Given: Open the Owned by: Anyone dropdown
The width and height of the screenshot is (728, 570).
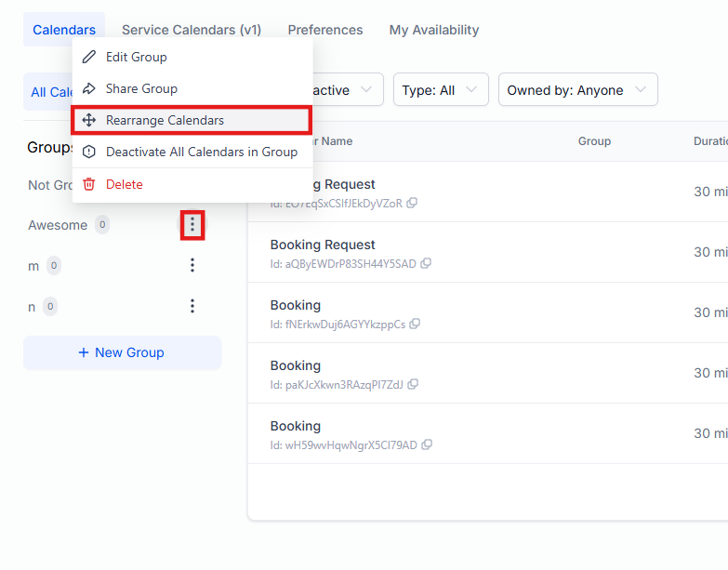Looking at the screenshot, I should click(577, 90).
